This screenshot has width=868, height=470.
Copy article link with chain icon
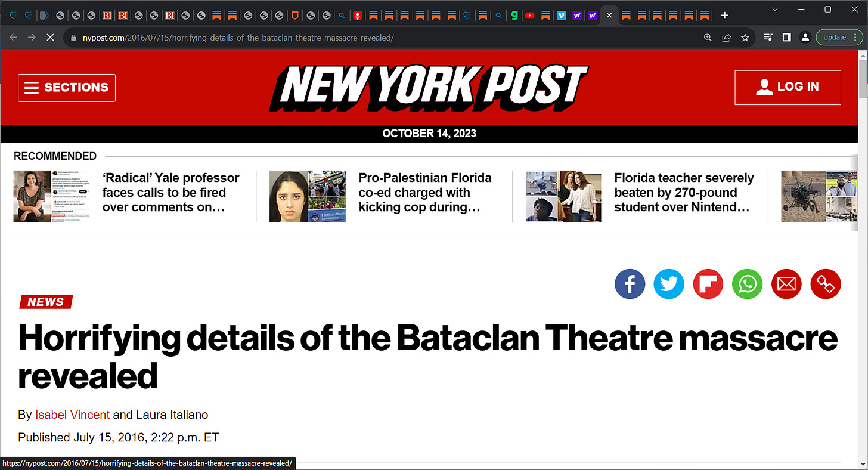coord(826,284)
